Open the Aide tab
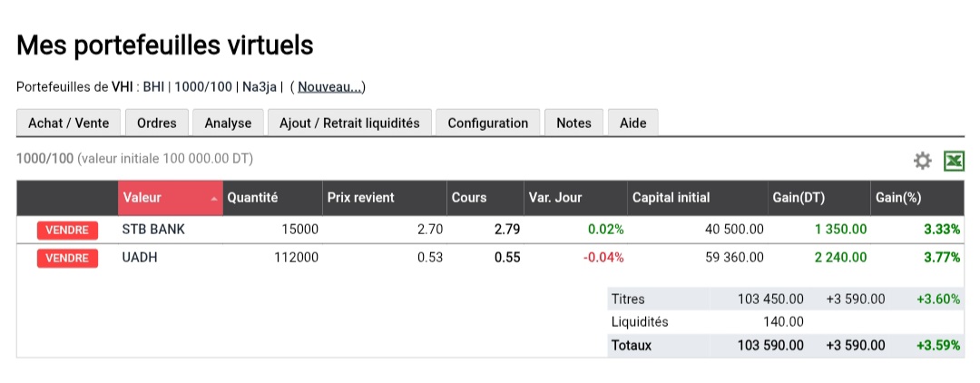This screenshot has width=980, height=383. [x=633, y=123]
